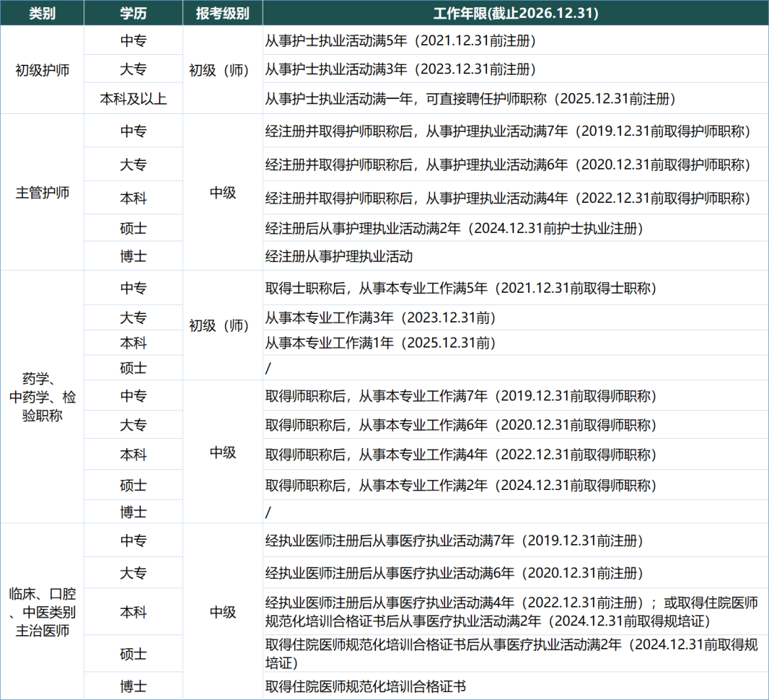The width and height of the screenshot is (769, 700).
Task: Click 从事医疗执业活动满6年 (2020.12.31前注册) cell
Action: [x=516, y=573]
